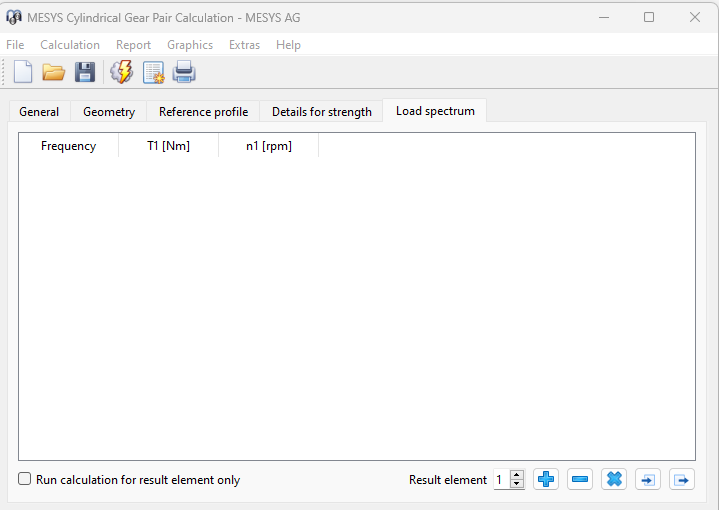Create a new file from the toolbar
Image resolution: width=719 pixels, height=510 pixels.
pos(23,72)
